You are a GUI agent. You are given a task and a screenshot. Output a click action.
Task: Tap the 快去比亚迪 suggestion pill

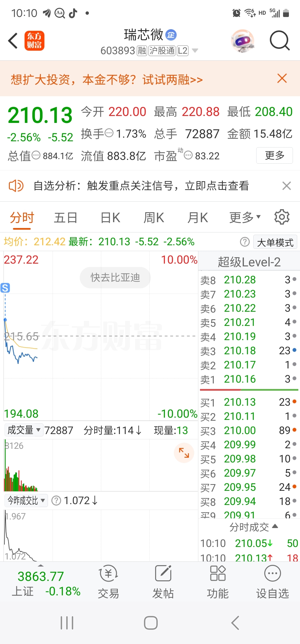(x=115, y=278)
